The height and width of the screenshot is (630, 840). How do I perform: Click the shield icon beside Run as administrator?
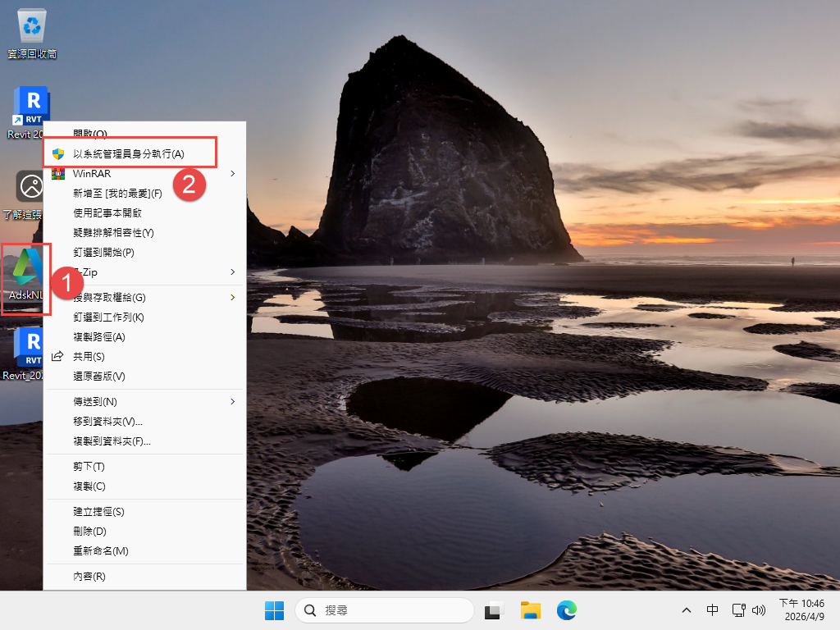click(58, 154)
